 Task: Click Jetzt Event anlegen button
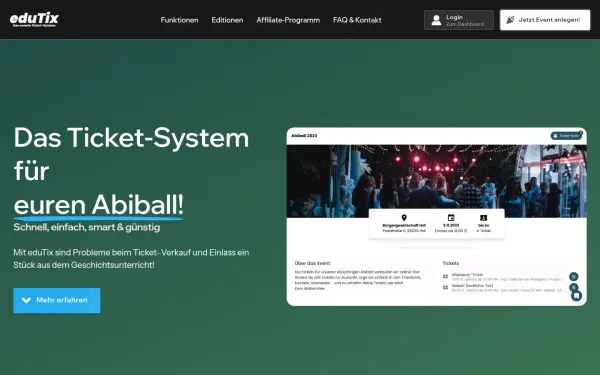click(x=545, y=20)
